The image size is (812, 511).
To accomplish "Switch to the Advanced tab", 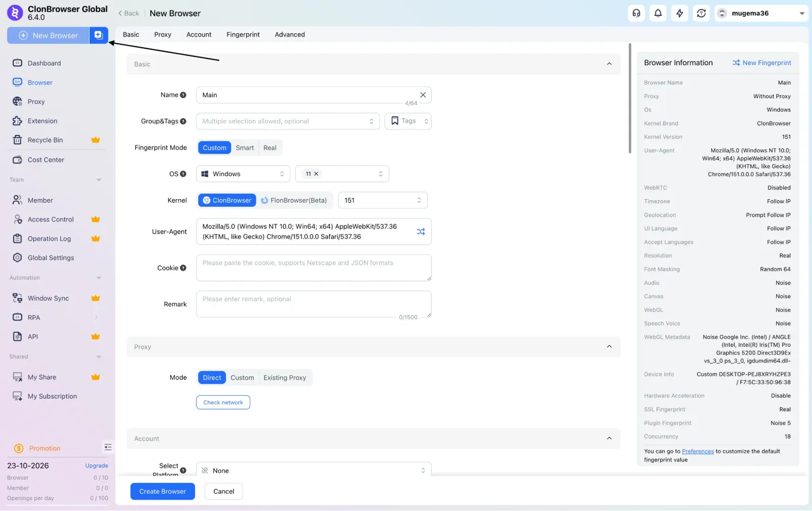I will point(290,35).
